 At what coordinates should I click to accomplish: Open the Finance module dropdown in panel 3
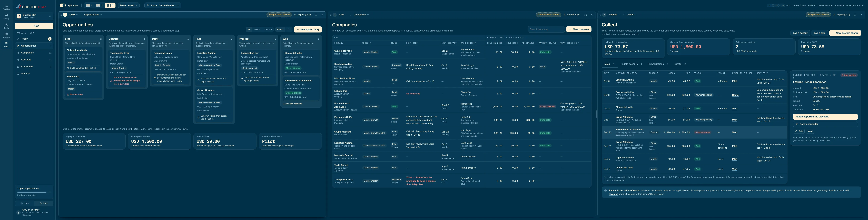click(x=614, y=15)
